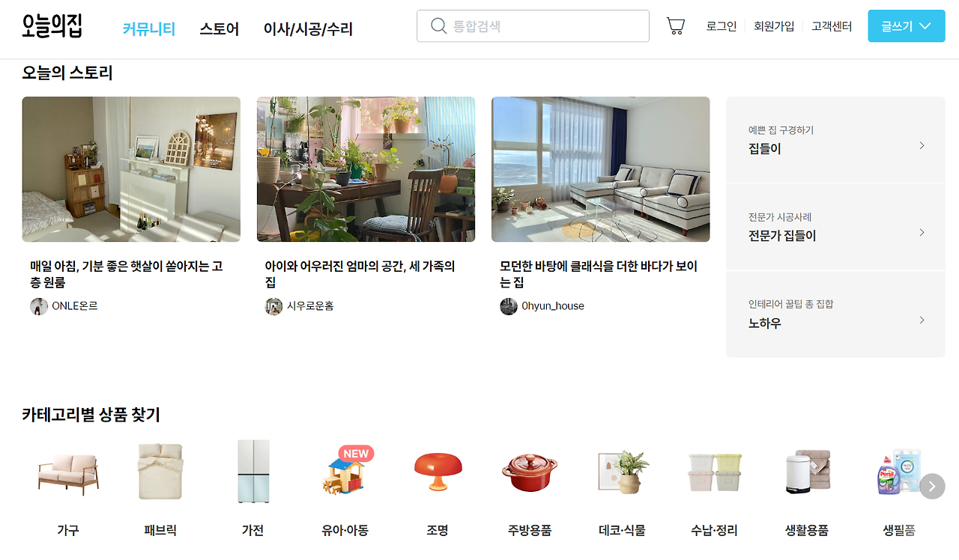Click the 회원가입 link

(x=774, y=26)
